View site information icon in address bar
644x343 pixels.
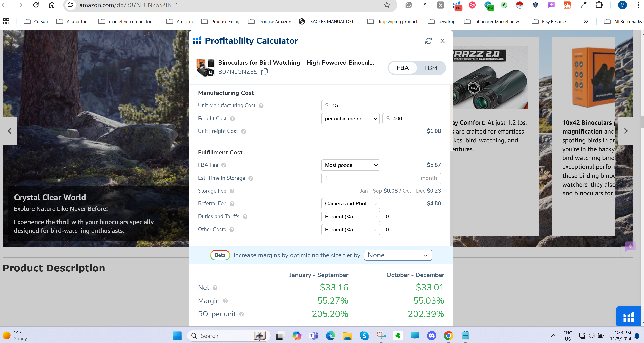tap(71, 5)
